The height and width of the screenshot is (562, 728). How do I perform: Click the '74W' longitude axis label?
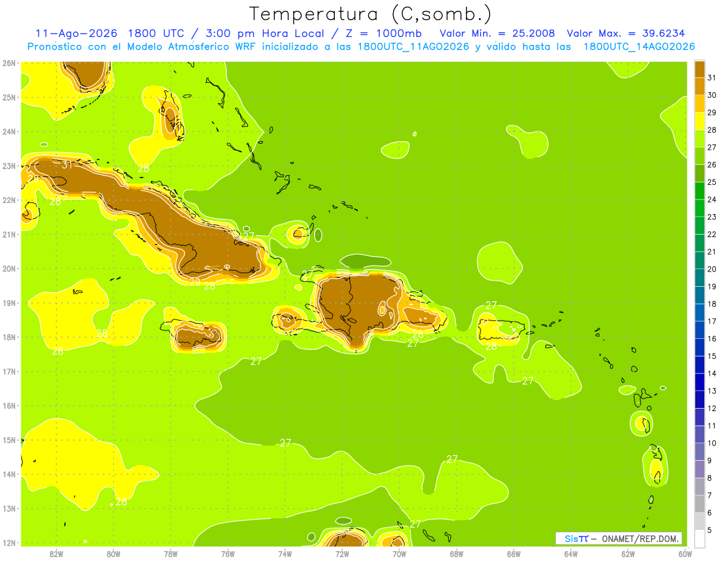285,554
